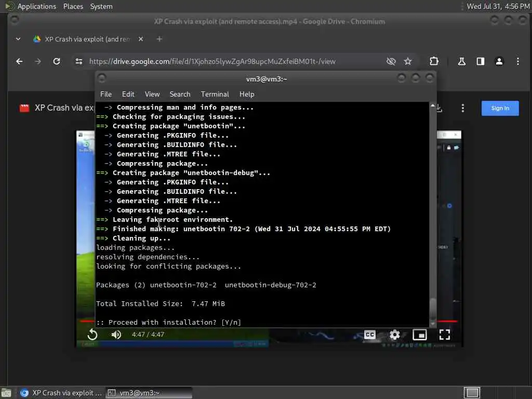Click the Chromium window menu button
This screenshot has height=399, width=532.
[14, 20]
